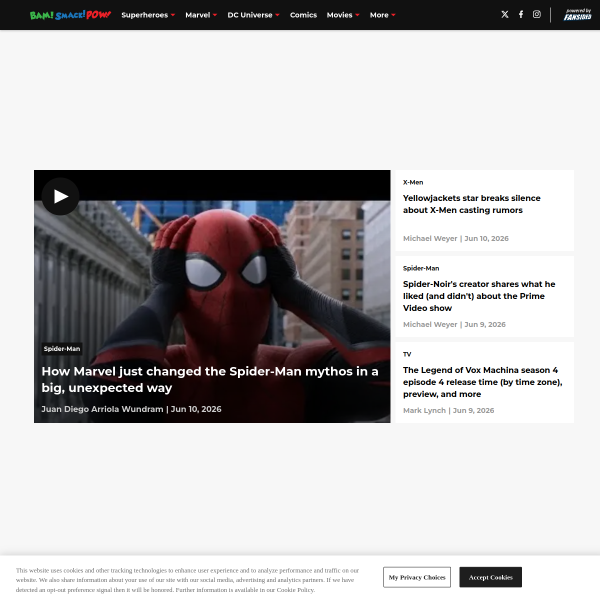The image size is (600, 600).
Task: Play the featured Spider-Man video
Action: pos(60,196)
